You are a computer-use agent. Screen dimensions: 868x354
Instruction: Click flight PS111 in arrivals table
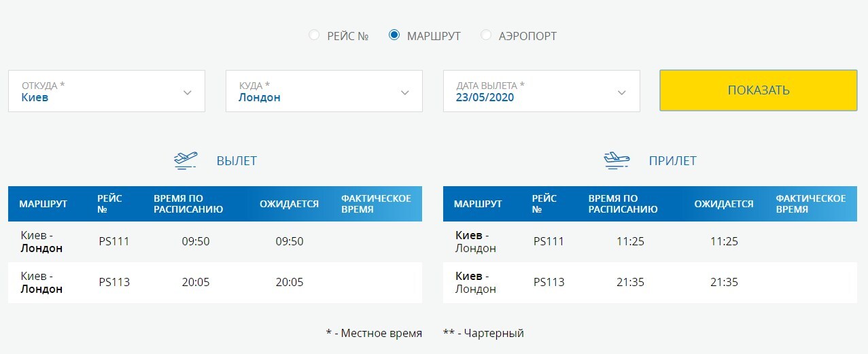point(549,241)
